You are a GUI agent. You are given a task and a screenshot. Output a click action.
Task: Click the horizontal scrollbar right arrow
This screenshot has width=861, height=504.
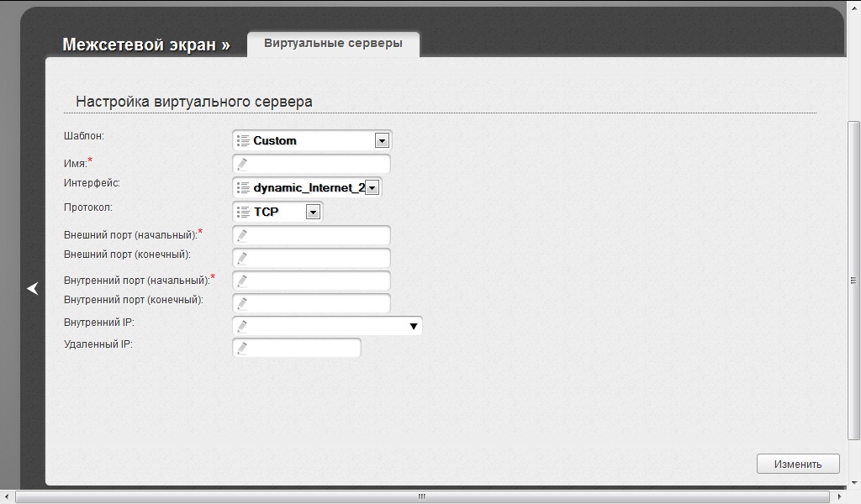[x=841, y=497]
